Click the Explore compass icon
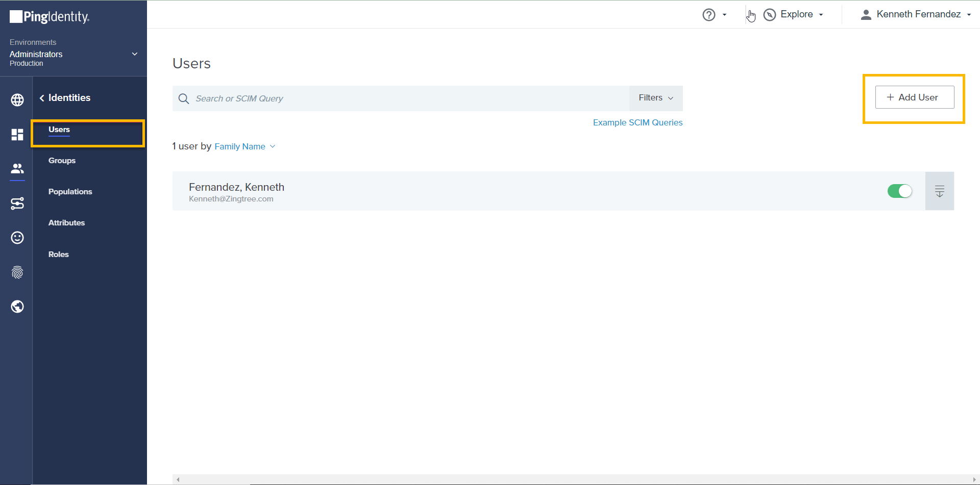980x485 pixels. [x=770, y=15]
